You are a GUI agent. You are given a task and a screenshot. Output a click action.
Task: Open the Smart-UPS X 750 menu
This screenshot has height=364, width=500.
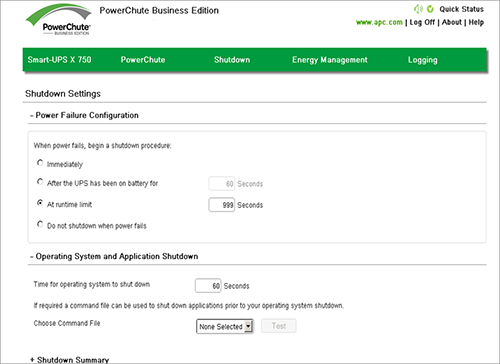(59, 60)
